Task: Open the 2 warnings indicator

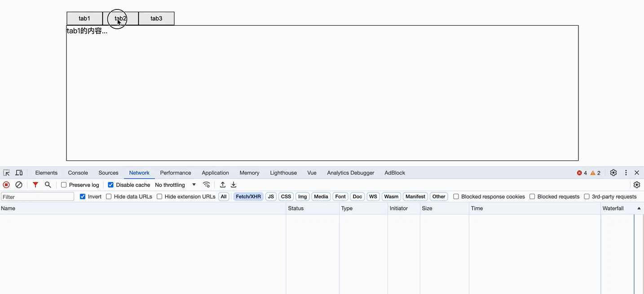Action: tap(595, 173)
